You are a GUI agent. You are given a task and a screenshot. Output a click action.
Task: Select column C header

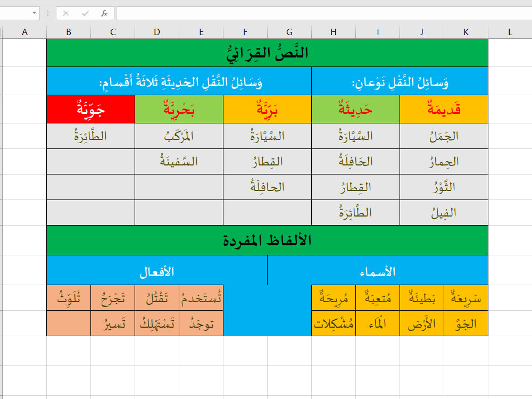pyautogui.click(x=113, y=32)
